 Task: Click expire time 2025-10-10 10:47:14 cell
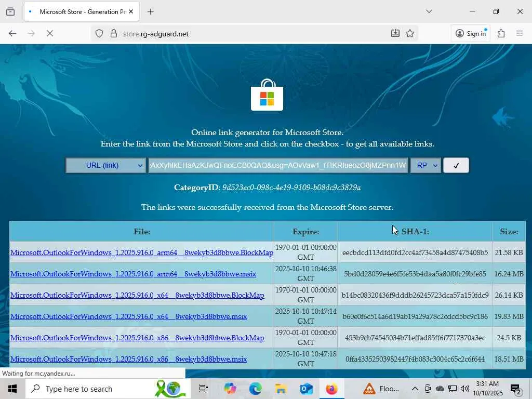305,316
